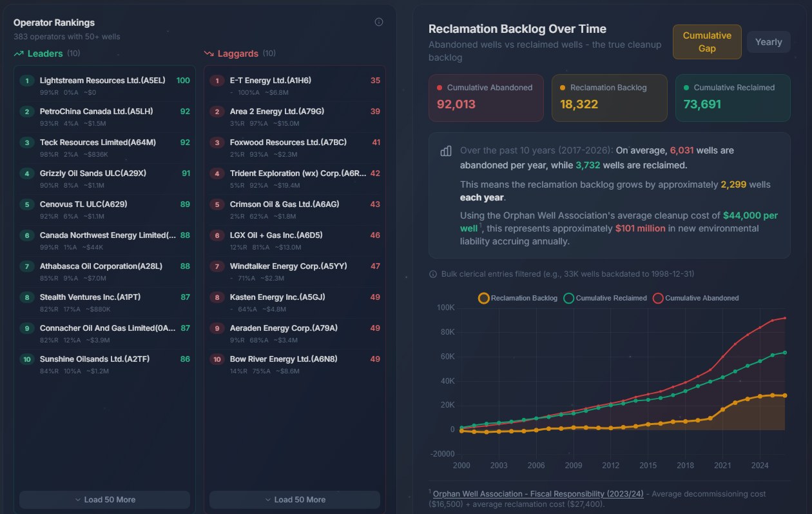The height and width of the screenshot is (514, 812).
Task: Select Stealth Ventures Inc.(A1PT)
Action: pyautogui.click(x=104, y=302)
